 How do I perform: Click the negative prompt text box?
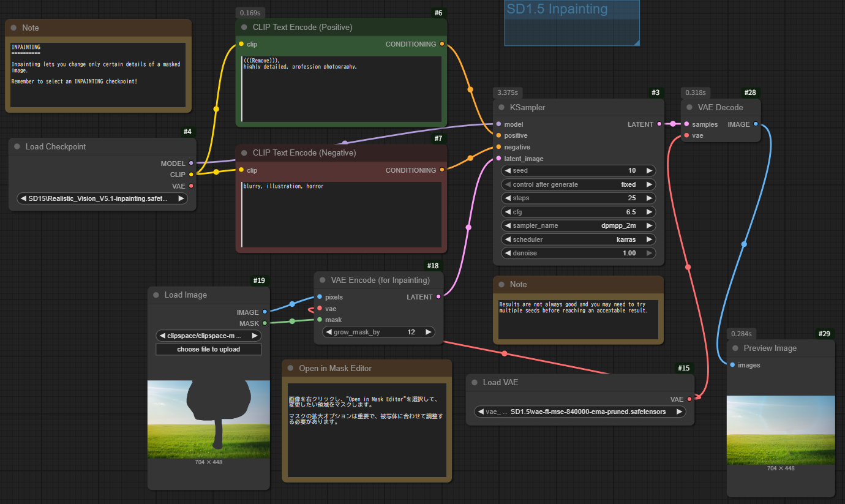(x=341, y=214)
